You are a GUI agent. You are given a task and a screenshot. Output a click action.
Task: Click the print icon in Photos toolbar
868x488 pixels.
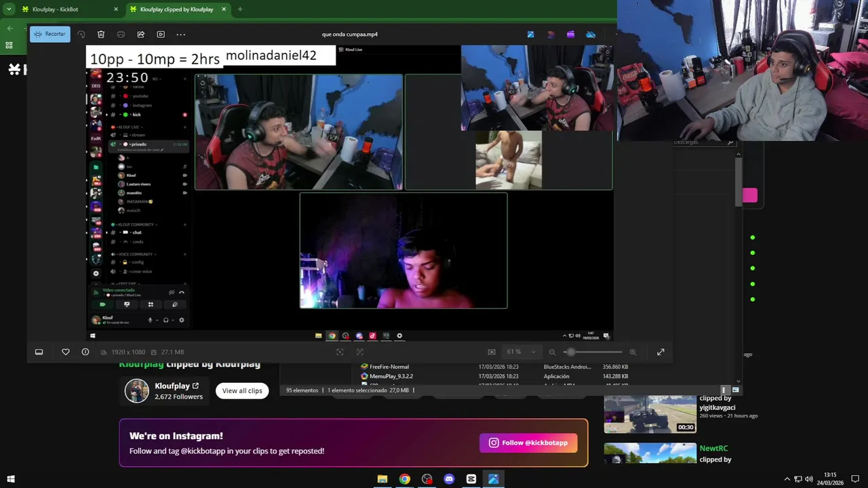121,35
